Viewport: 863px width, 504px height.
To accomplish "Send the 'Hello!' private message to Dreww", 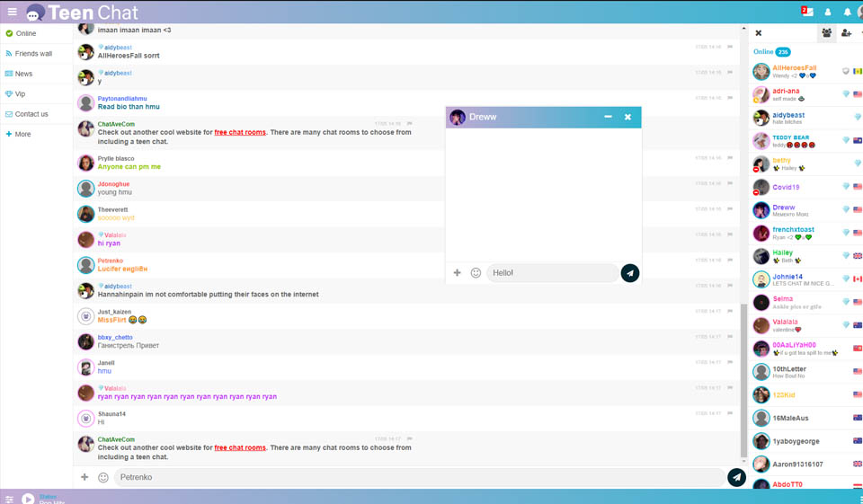I will [629, 273].
